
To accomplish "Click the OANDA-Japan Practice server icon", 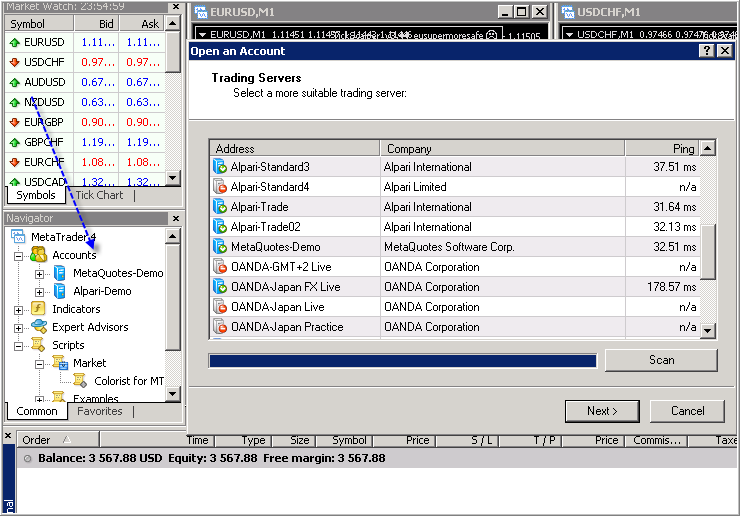I will coord(220,327).
